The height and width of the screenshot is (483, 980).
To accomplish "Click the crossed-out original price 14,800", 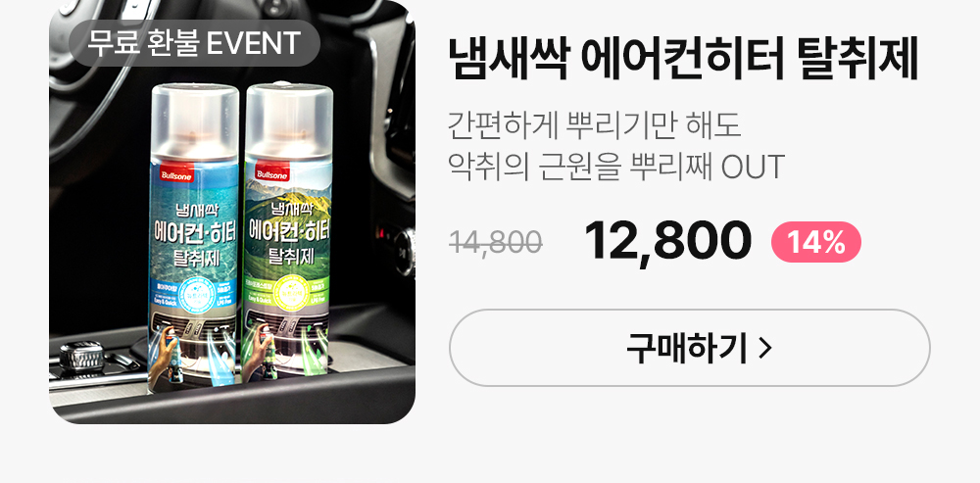I will point(496,242).
